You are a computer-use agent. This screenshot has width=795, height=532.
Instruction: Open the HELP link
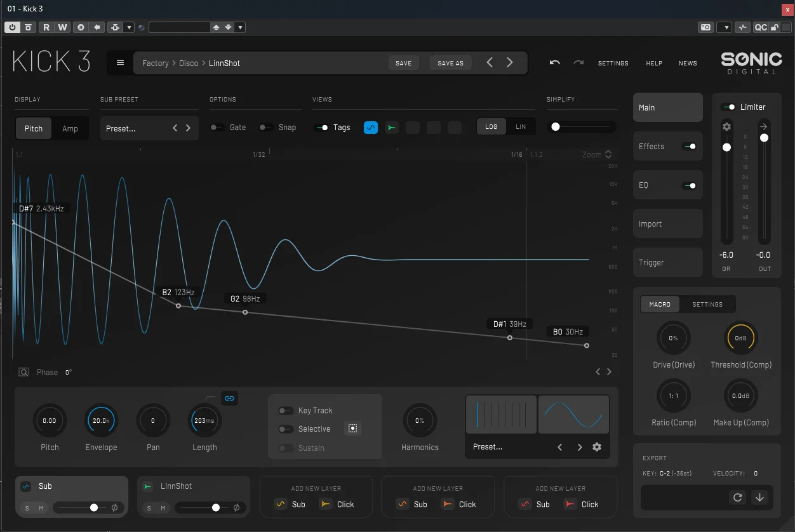[654, 63]
